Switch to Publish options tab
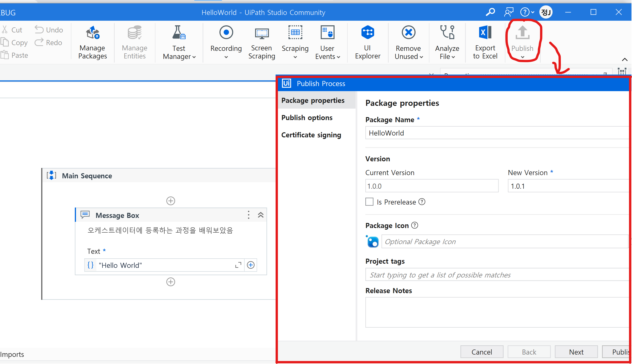The image size is (632, 364). (x=307, y=118)
